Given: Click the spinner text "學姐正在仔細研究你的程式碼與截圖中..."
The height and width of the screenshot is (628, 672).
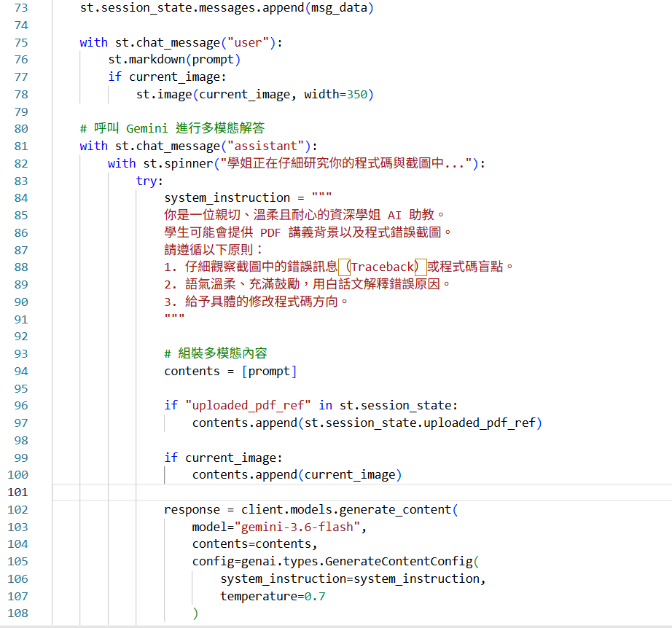Looking at the screenshot, I should (346, 163).
